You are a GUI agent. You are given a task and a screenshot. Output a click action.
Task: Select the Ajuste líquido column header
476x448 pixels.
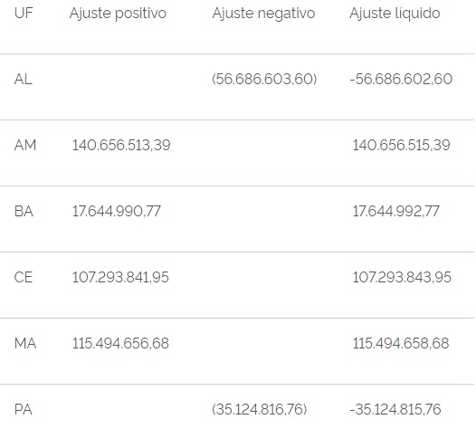pyautogui.click(x=395, y=14)
